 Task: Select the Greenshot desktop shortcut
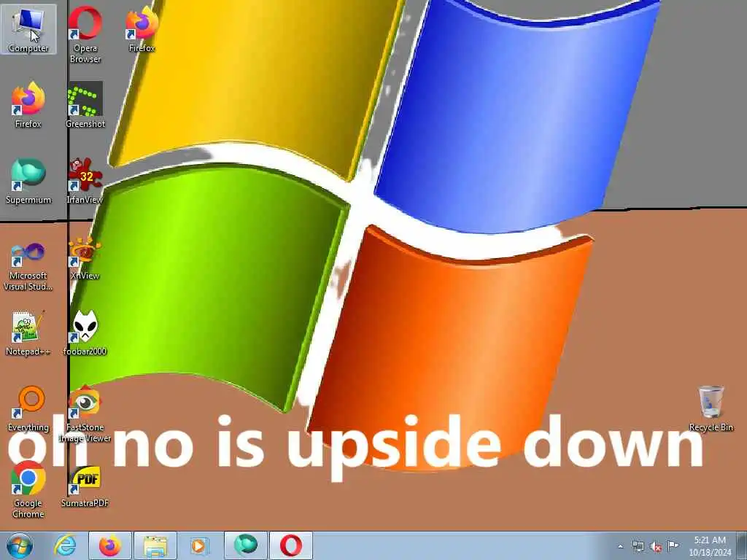[x=85, y=105]
